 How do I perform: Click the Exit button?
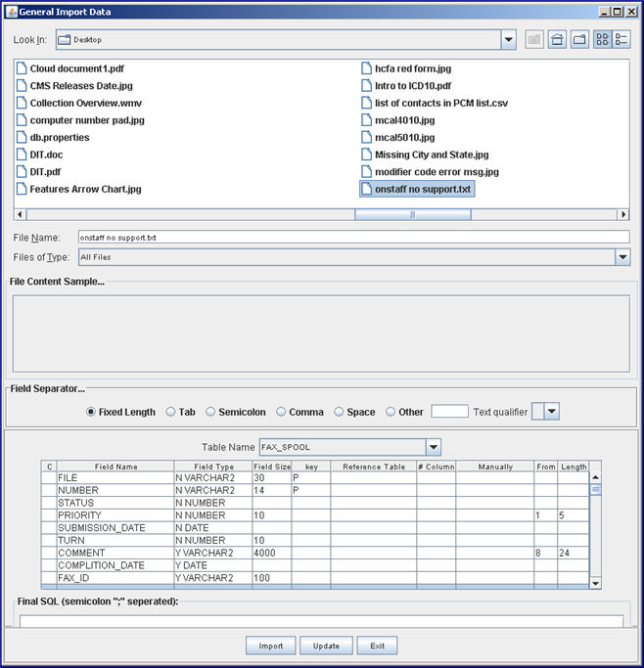coord(377,646)
